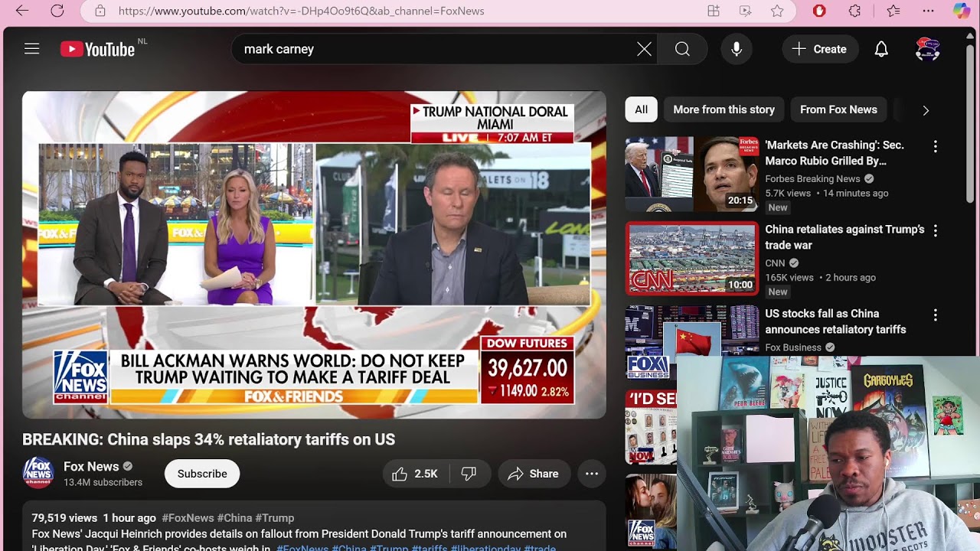Visit Forbes Breaking News channel

point(812,178)
